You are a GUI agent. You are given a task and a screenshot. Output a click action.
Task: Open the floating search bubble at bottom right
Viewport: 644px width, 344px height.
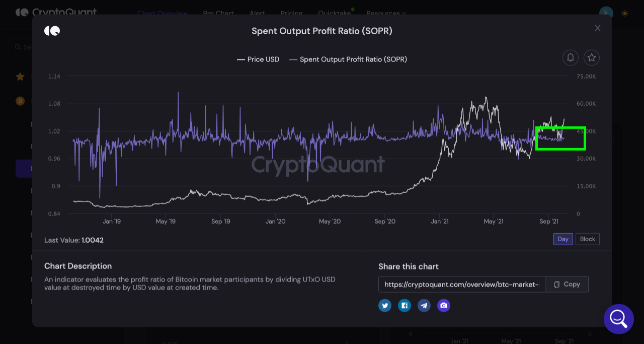pyautogui.click(x=618, y=319)
